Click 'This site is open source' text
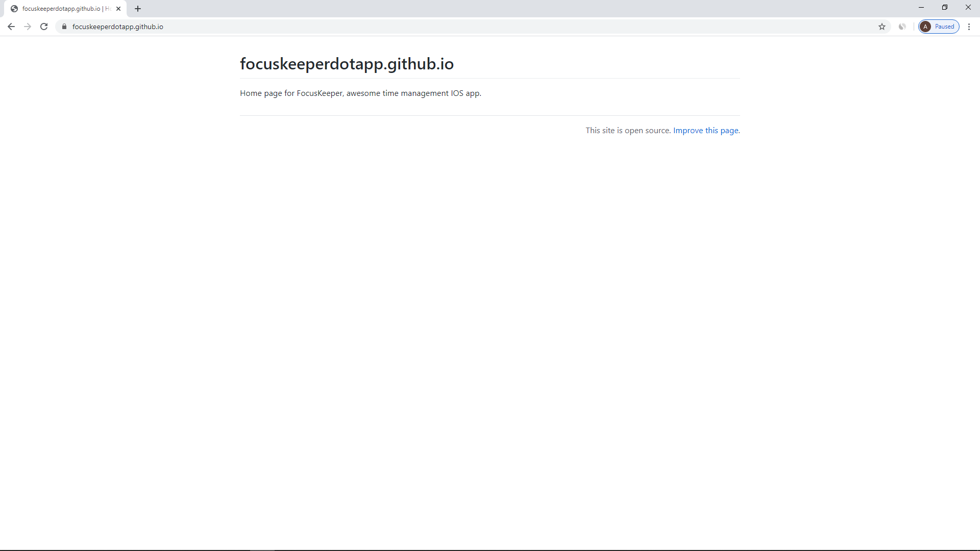The height and width of the screenshot is (551, 980). click(x=628, y=131)
